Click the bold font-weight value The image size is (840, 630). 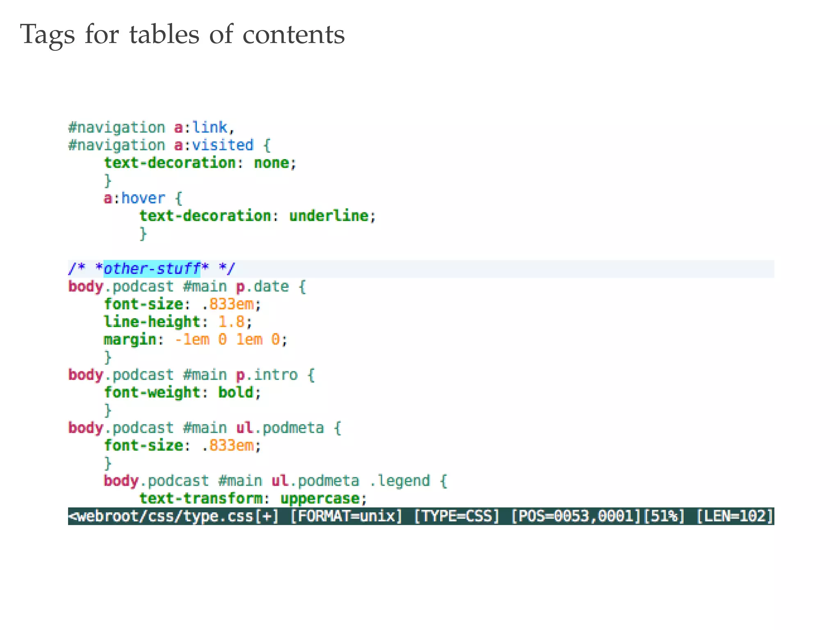click(x=235, y=393)
